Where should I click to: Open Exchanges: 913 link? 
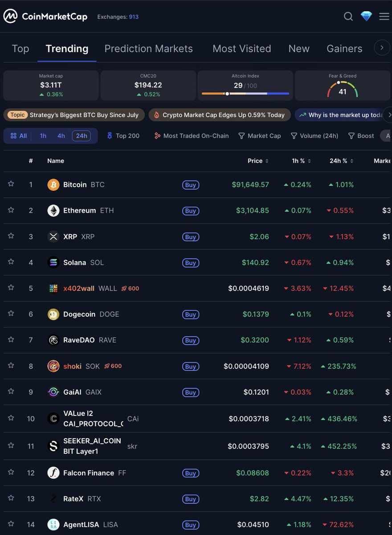tap(118, 16)
